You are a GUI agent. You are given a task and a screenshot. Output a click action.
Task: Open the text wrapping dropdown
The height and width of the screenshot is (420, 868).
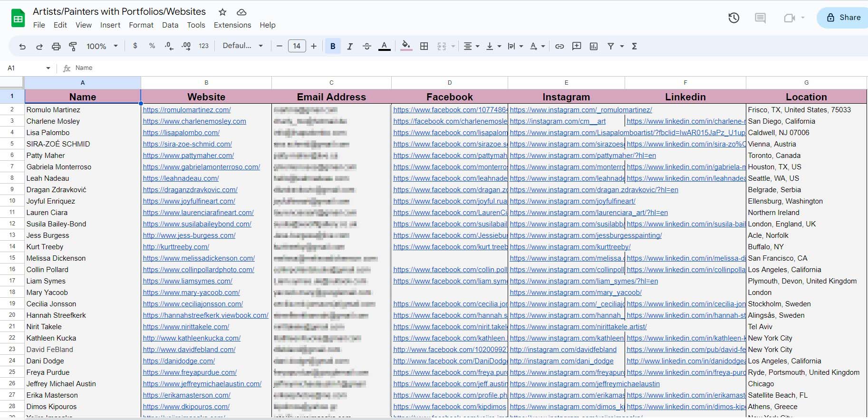click(515, 46)
